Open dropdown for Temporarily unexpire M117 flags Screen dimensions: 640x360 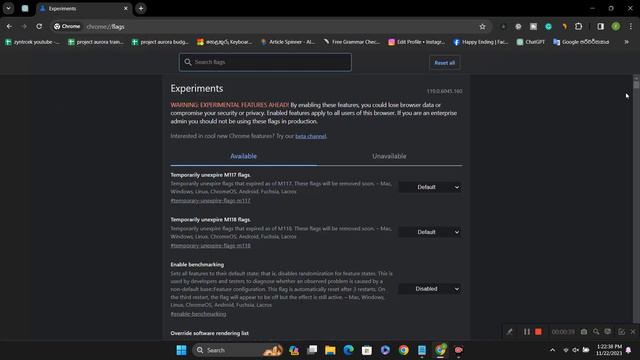pos(430,187)
